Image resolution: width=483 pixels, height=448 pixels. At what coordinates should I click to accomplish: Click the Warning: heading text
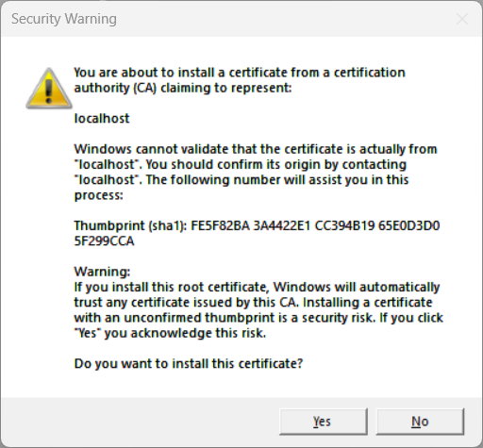[x=102, y=272]
